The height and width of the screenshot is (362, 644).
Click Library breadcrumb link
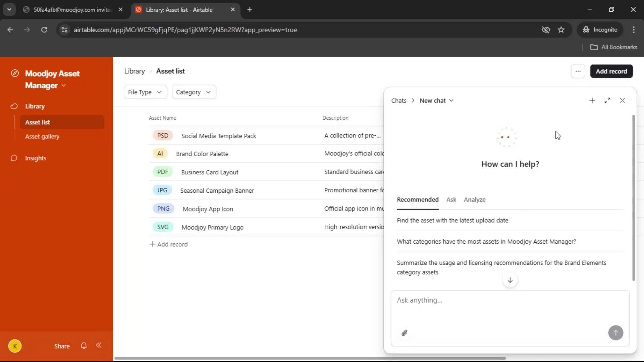[135, 71]
